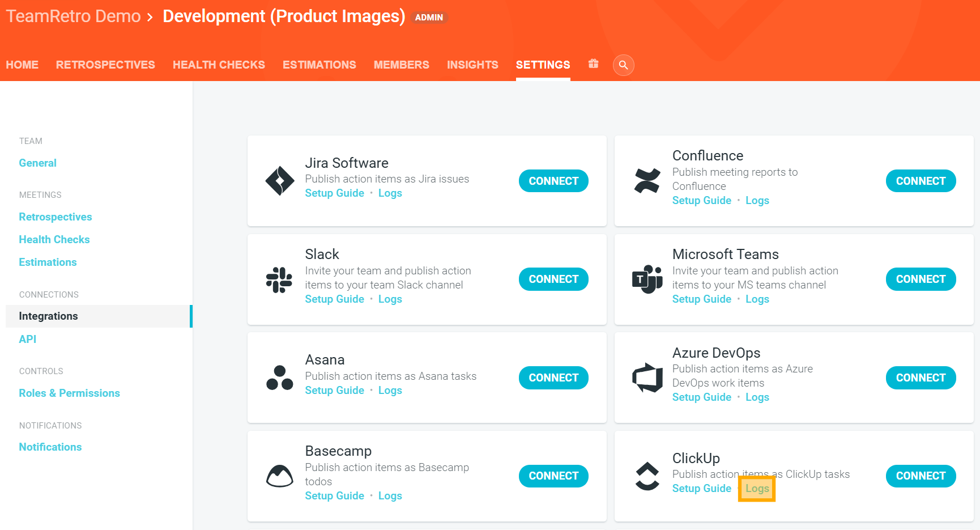980x530 pixels.
Task: Click the Confluence card title
Action: [708, 156]
